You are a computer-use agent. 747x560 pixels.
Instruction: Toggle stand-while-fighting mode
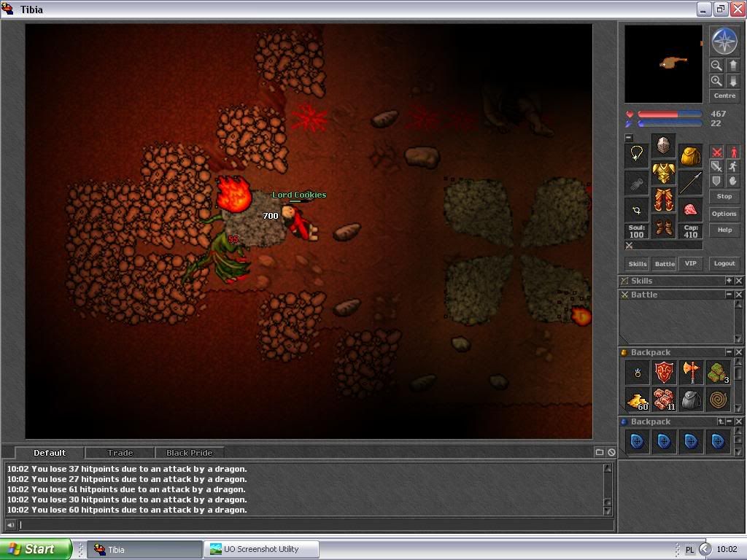(x=733, y=152)
